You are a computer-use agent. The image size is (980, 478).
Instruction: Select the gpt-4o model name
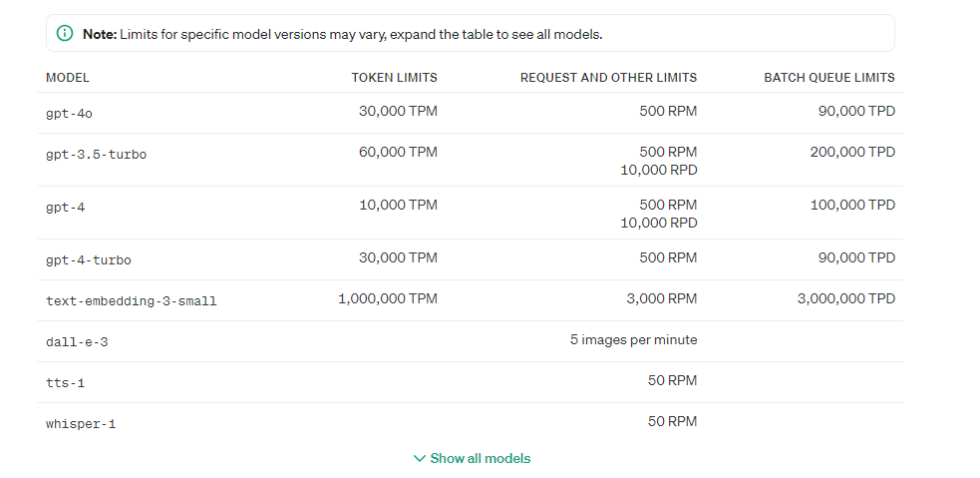69,114
